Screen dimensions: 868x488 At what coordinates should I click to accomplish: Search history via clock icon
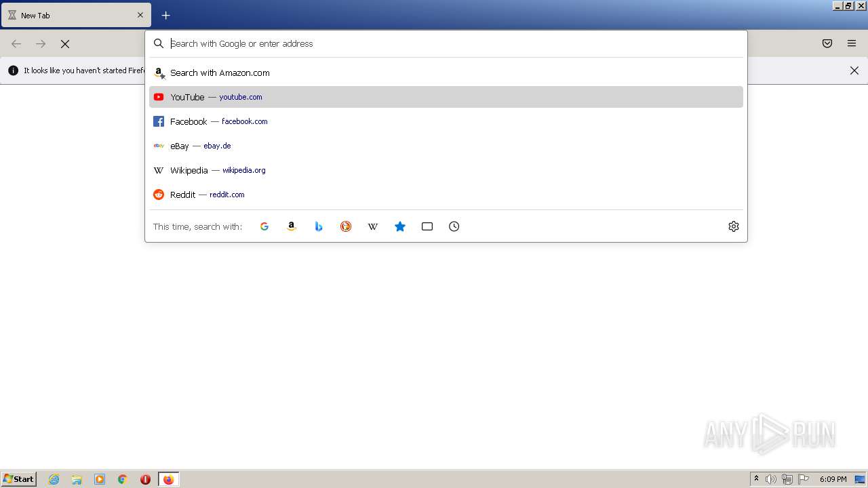(x=454, y=226)
